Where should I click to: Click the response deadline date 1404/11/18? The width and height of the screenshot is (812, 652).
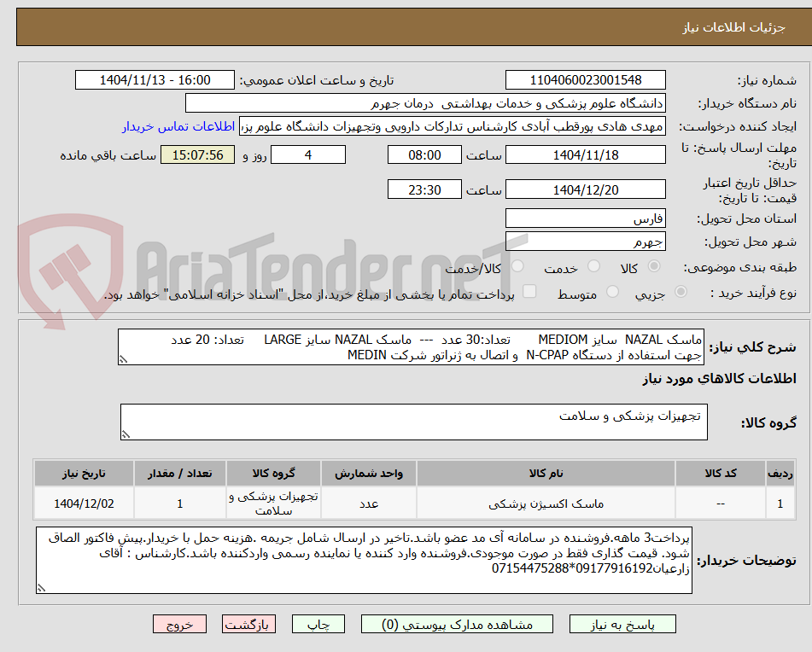pyautogui.click(x=585, y=154)
